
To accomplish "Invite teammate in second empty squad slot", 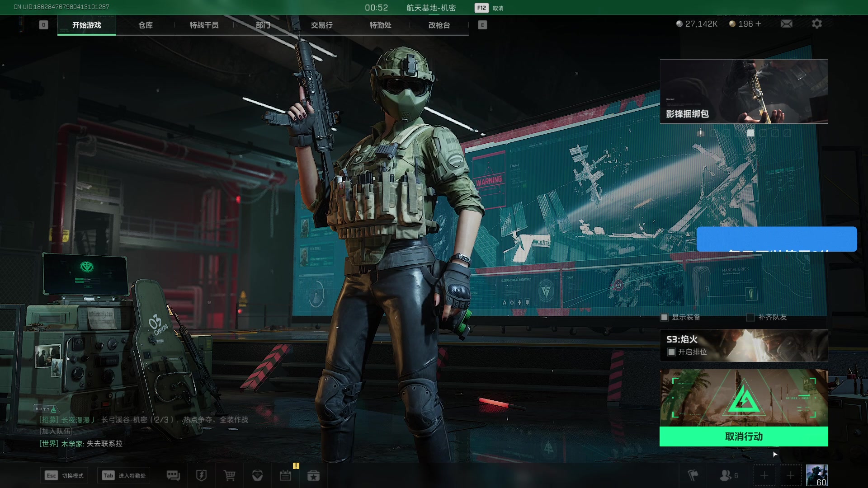I will (790, 475).
